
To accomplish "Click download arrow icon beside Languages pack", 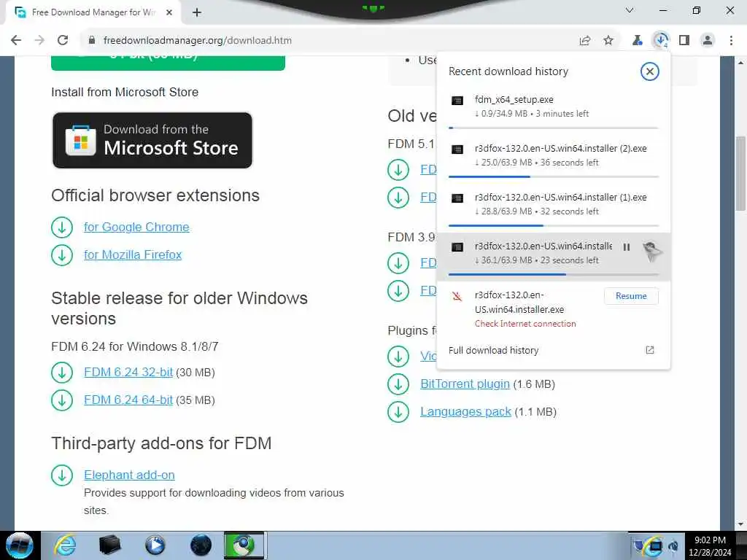I will pyautogui.click(x=398, y=412).
